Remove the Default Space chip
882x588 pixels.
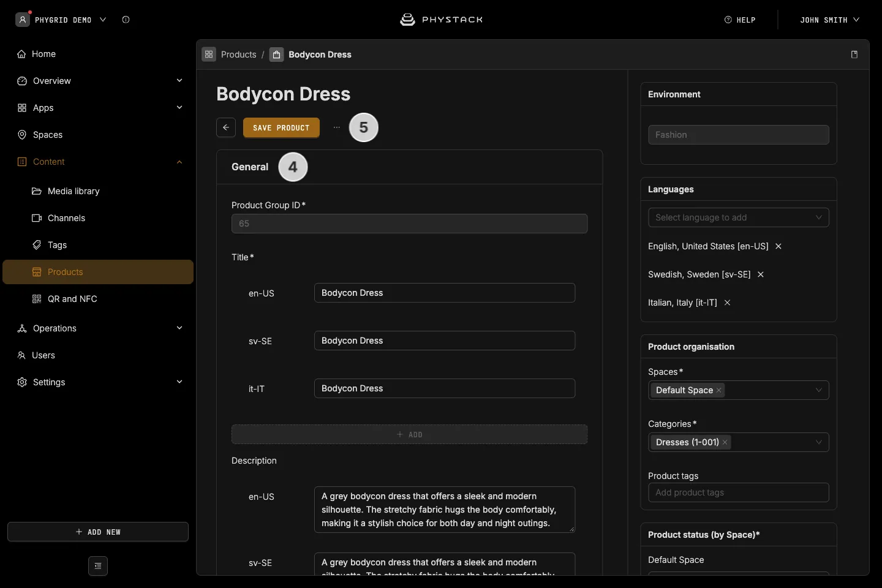tap(719, 390)
